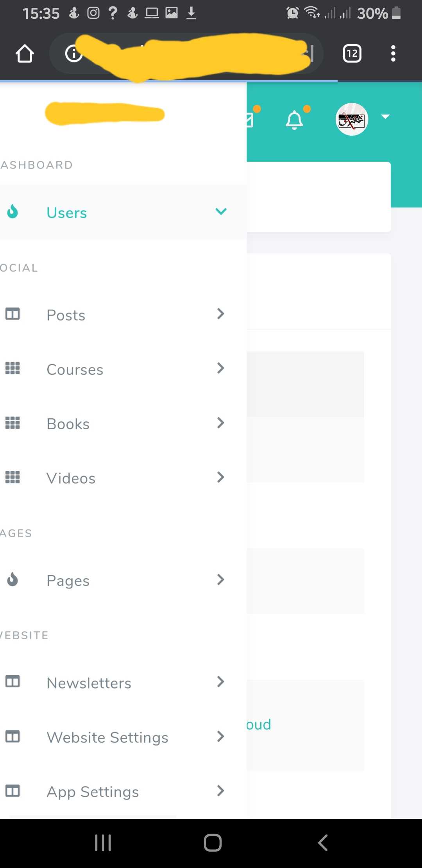Click the profile avatar image
Image resolution: width=422 pixels, height=868 pixels.
click(x=352, y=120)
